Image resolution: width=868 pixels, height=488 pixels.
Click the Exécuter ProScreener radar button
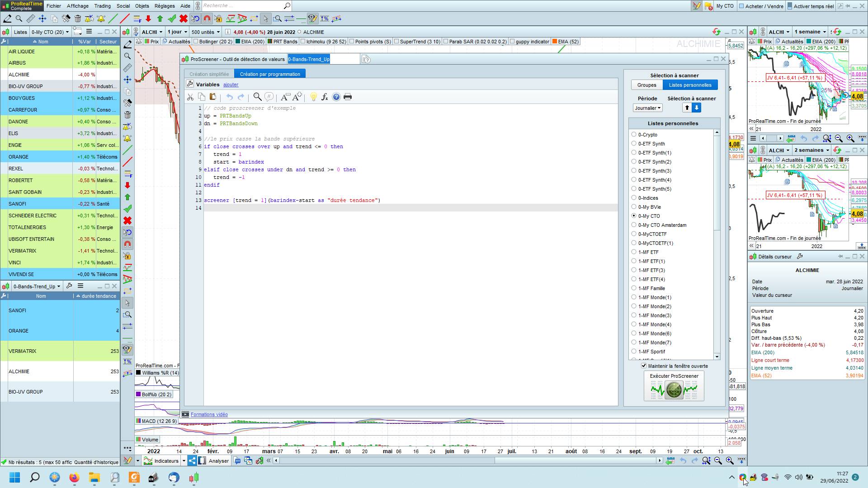tap(674, 389)
